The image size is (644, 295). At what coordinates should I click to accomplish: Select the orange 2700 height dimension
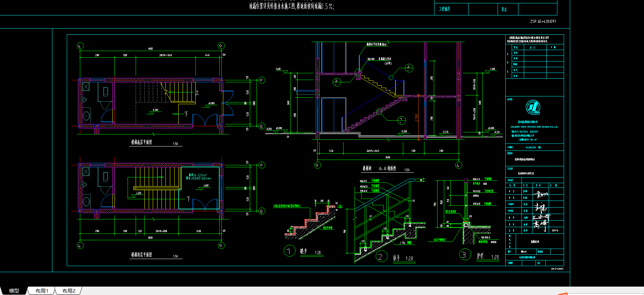pyautogui.click(x=416, y=118)
